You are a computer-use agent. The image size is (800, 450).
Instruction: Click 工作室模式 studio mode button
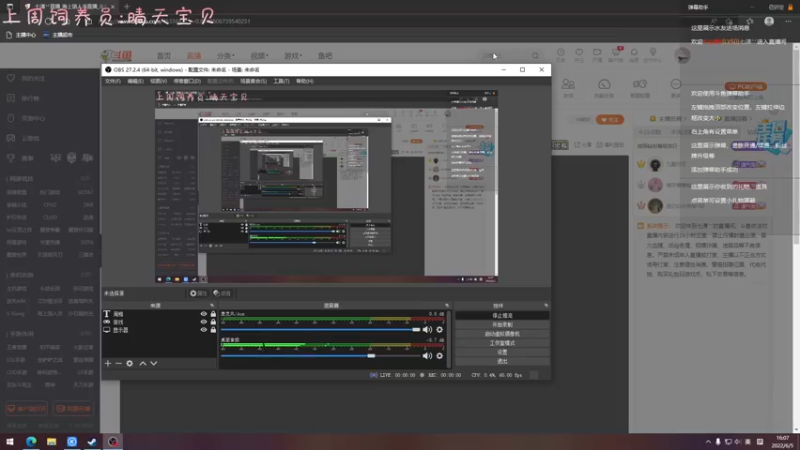(x=502, y=343)
